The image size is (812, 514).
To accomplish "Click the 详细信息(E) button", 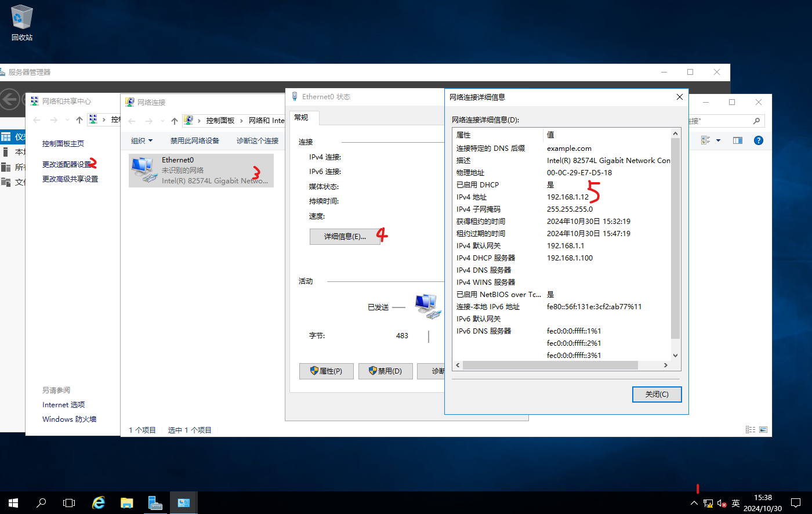I will tap(345, 237).
